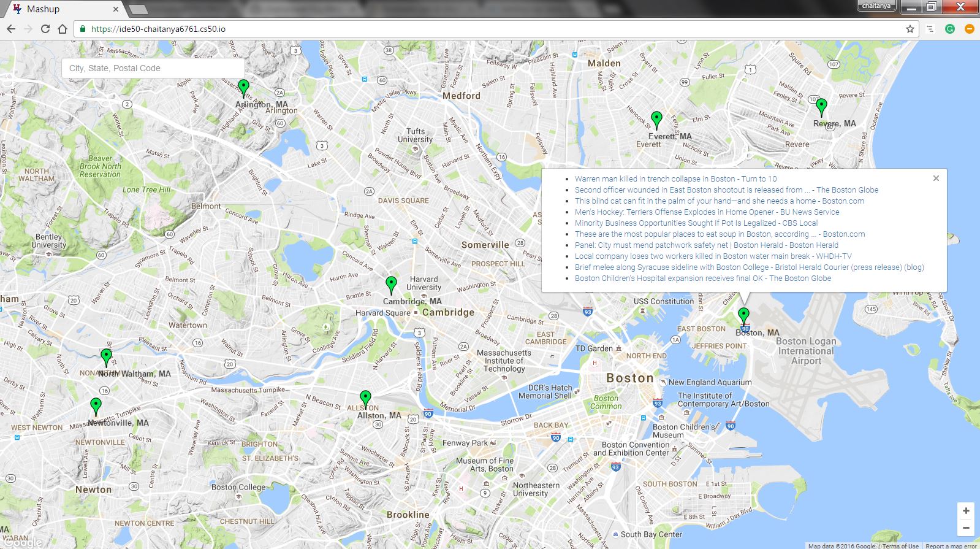The width and height of the screenshot is (980, 549).
Task: Click the Everett, MA green map marker
Action: (x=656, y=120)
